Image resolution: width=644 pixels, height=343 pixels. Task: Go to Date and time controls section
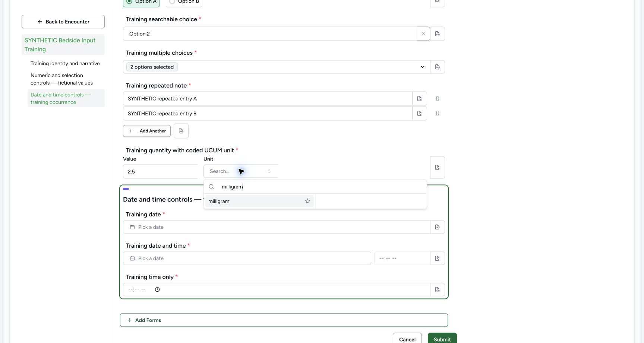(x=66, y=99)
